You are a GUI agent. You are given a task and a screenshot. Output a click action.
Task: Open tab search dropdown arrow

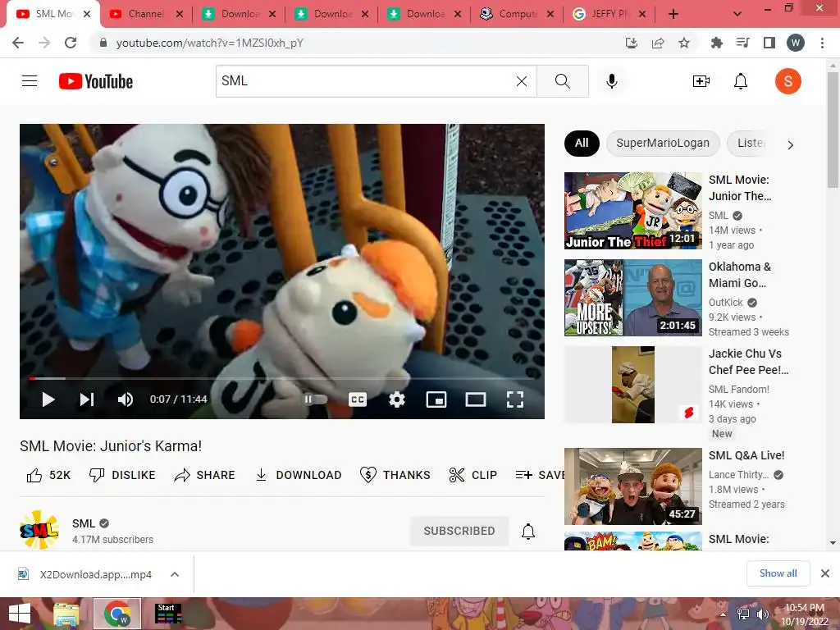(x=737, y=14)
